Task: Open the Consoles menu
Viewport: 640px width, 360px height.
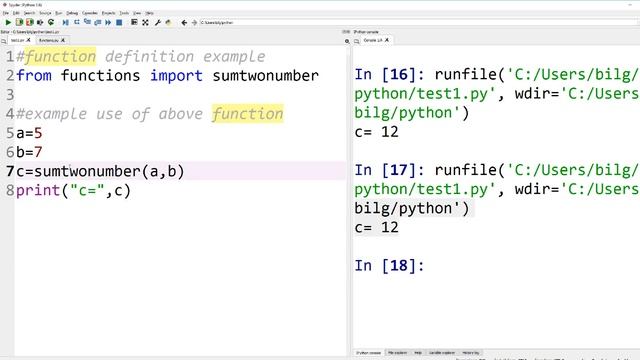Action: pyautogui.click(x=90, y=13)
